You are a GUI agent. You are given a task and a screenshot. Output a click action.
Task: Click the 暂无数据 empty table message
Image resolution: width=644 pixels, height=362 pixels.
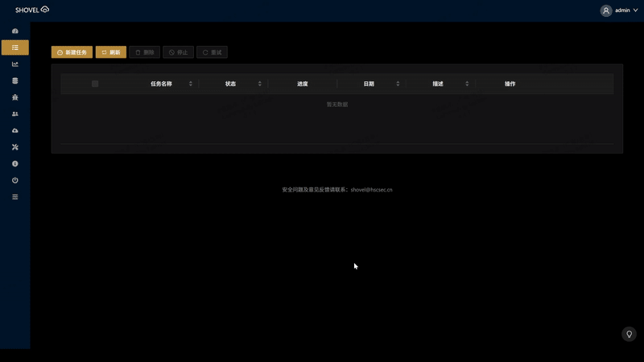coord(337,105)
